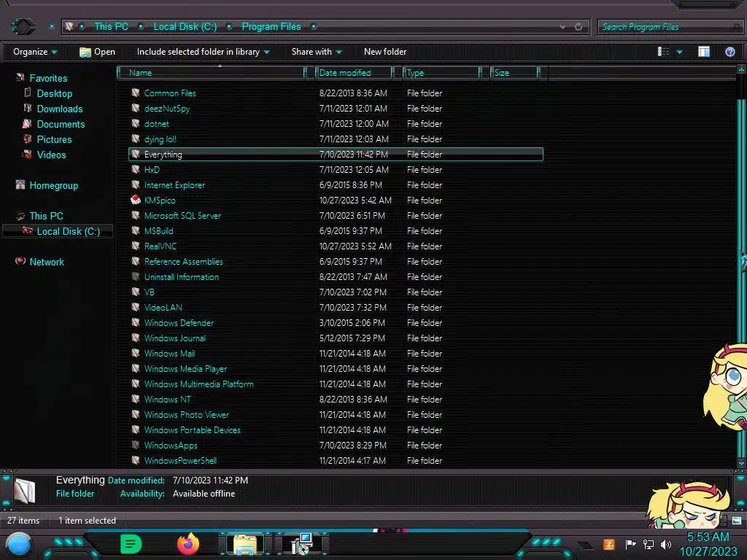
Task: Sort by the Name column header
Action: point(212,73)
